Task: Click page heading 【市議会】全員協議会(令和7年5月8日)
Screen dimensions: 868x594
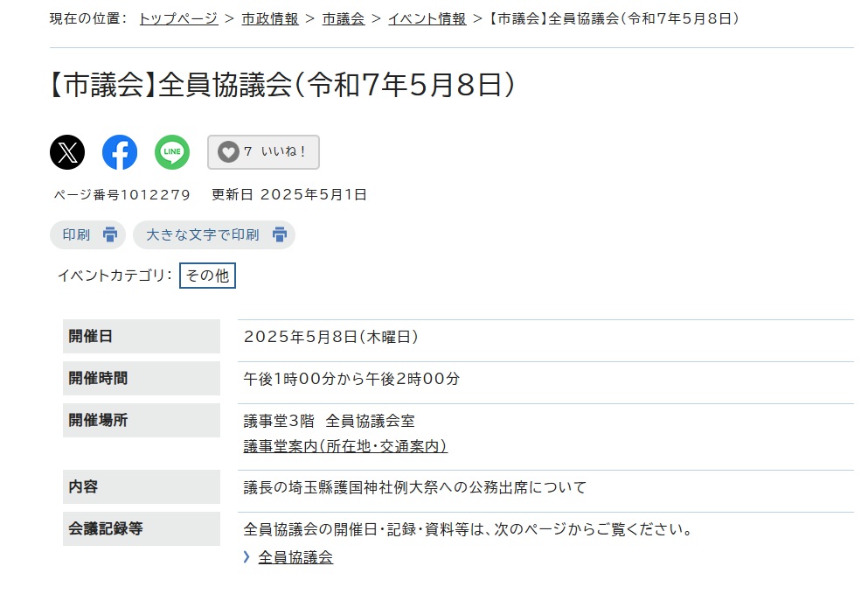Action: [282, 86]
